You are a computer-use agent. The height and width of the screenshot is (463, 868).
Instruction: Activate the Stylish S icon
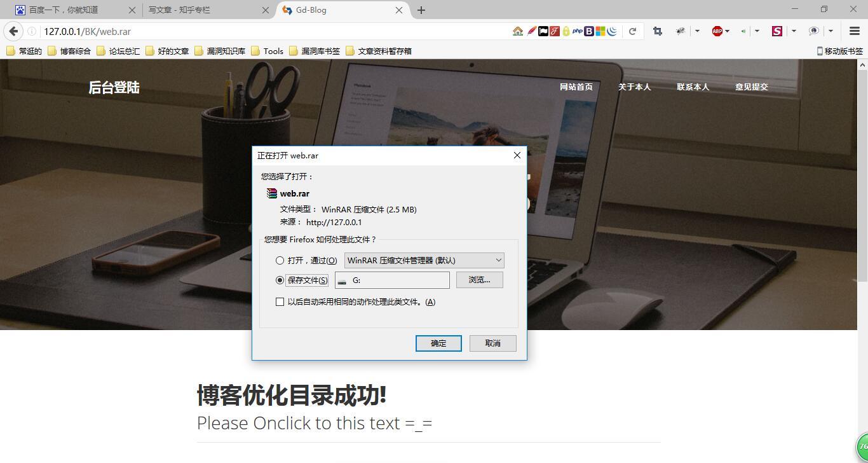(776, 31)
